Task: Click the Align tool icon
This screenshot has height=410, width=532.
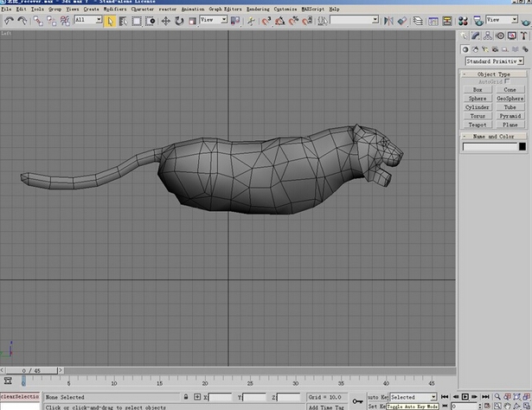Action: pos(402,21)
